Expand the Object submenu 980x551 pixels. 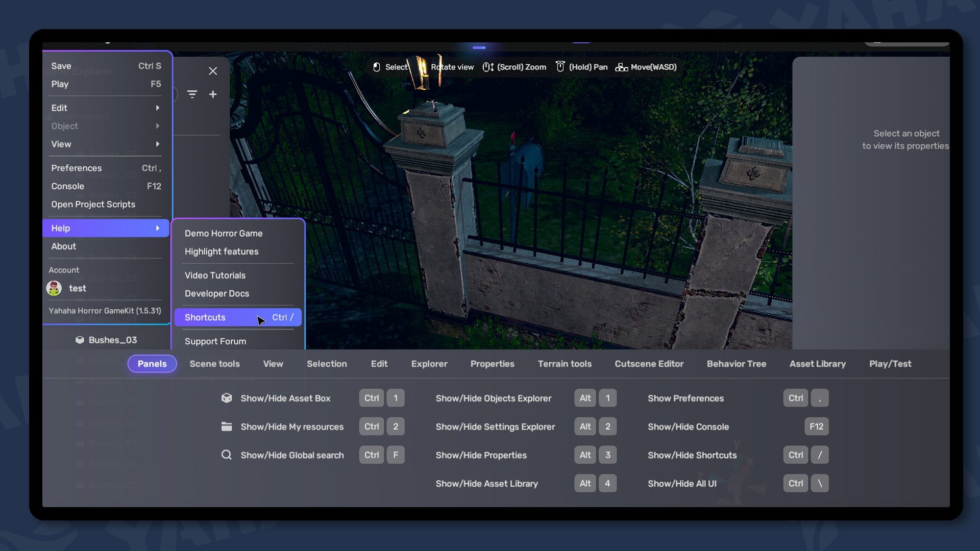106,126
